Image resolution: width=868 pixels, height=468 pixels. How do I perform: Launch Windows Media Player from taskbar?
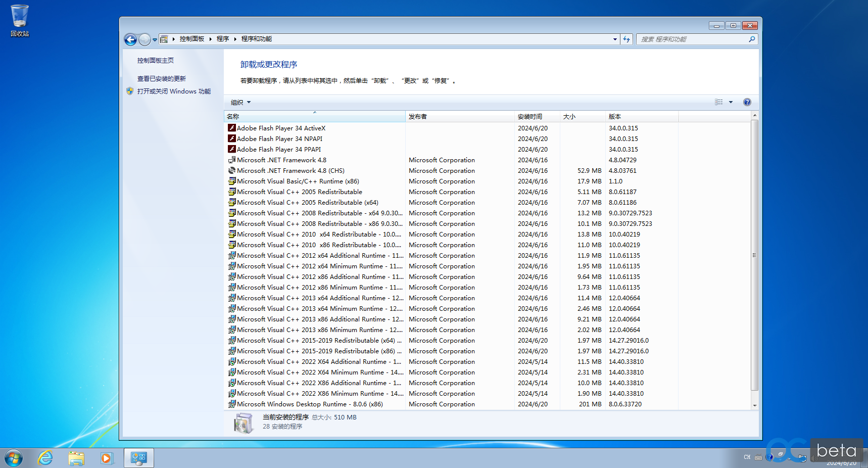tap(107, 458)
